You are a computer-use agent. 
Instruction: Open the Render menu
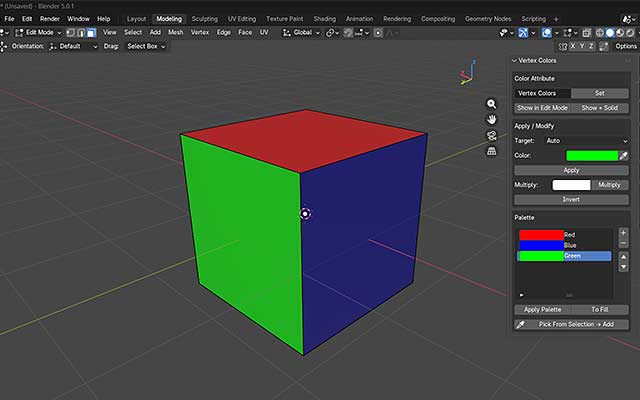pyautogui.click(x=50, y=19)
